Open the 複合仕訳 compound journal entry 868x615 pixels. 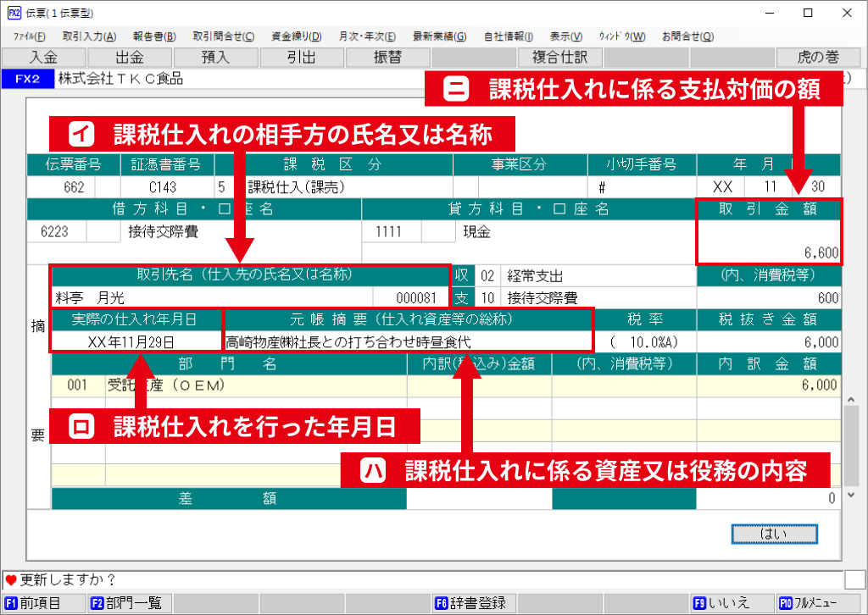560,57
